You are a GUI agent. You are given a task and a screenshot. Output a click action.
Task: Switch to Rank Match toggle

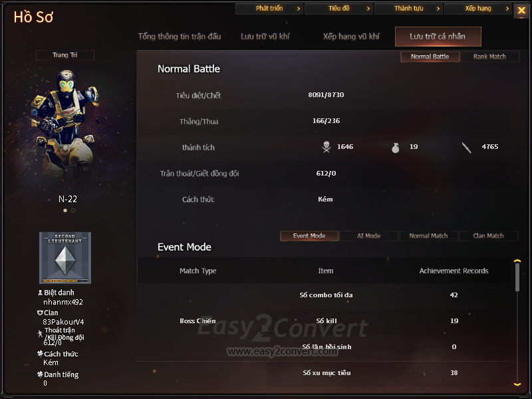[489, 57]
